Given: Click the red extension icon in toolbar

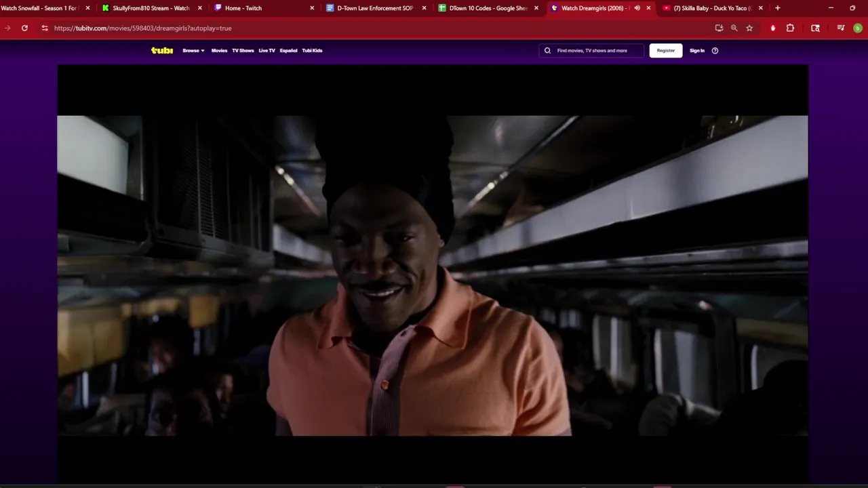Looking at the screenshot, I should [773, 28].
